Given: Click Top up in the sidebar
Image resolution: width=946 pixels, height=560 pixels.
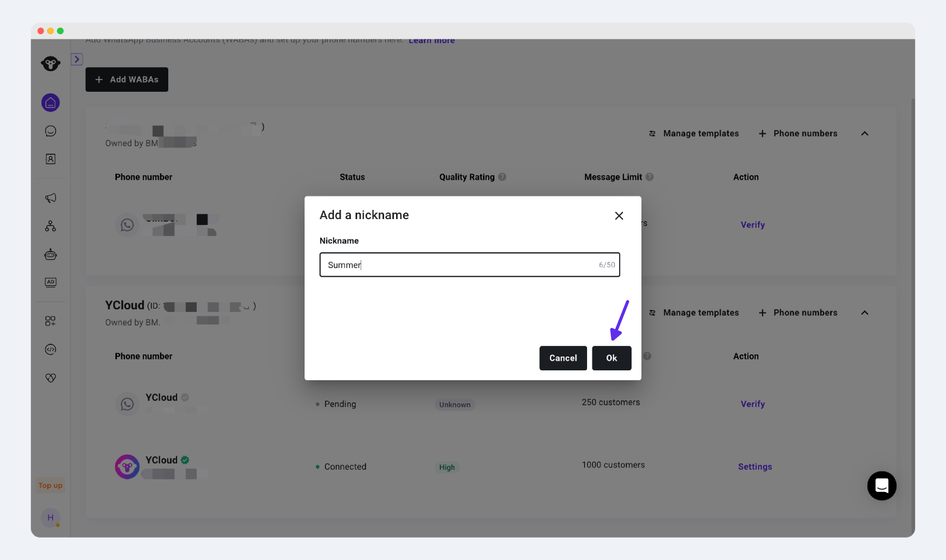Looking at the screenshot, I should pyautogui.click(x=50, y=485).
